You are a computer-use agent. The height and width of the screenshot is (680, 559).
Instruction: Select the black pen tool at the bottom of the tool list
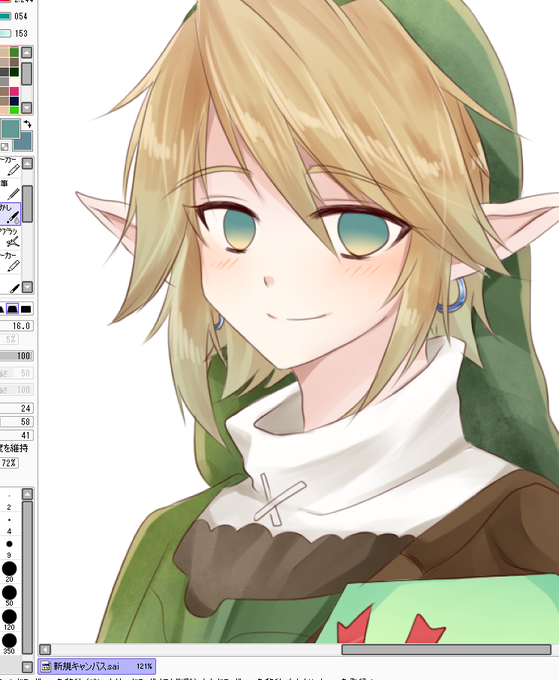coord(10,284)
